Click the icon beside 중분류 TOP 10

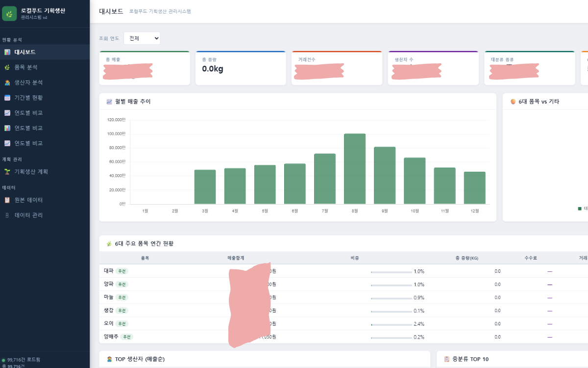point(446,359)
